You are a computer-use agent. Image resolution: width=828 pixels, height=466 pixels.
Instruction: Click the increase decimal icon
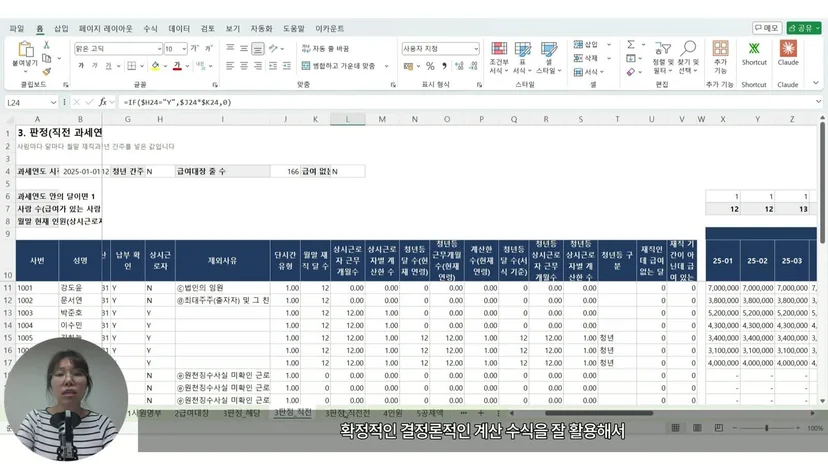pos(459,66)
